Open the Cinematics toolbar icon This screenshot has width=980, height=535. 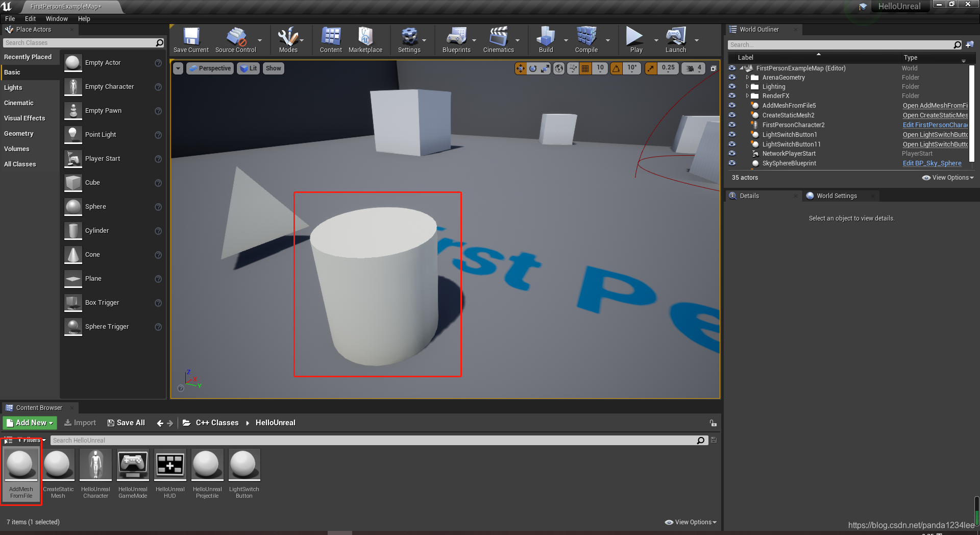coord(499,40)
